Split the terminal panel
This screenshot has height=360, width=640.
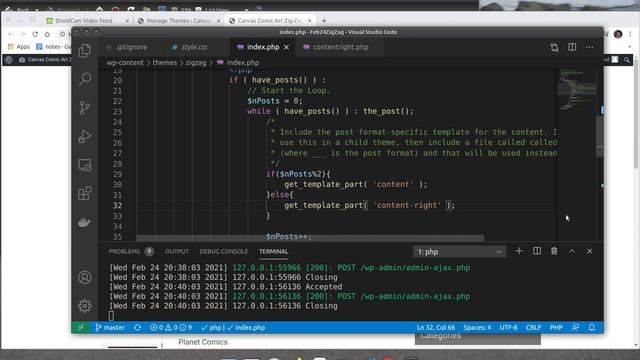[537, 251]
